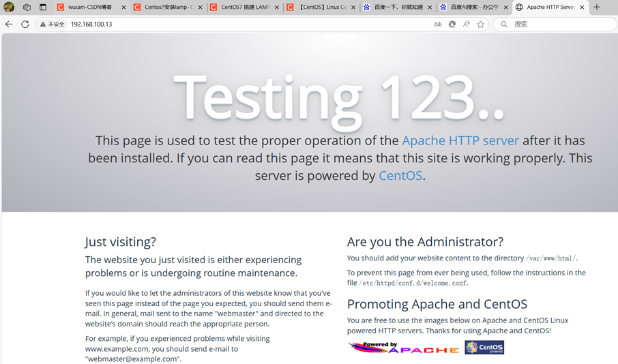Close the 百度一下 tab
Image resolution: width=618 pixels, height=364 pixels.
pos(430,7)
